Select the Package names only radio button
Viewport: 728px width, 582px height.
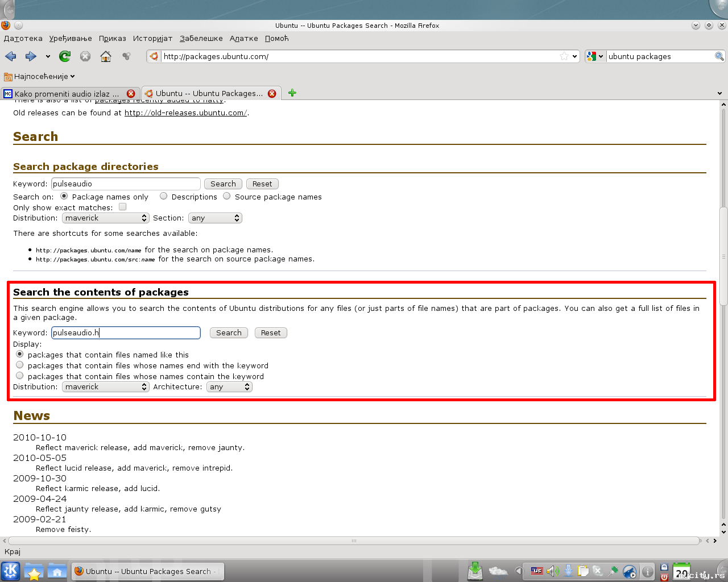click(64, 196)
